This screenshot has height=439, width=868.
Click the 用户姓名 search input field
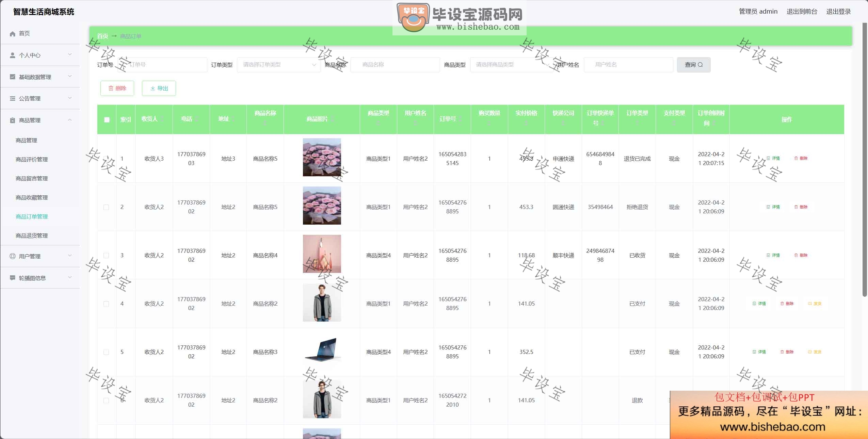tap(628, 65)
